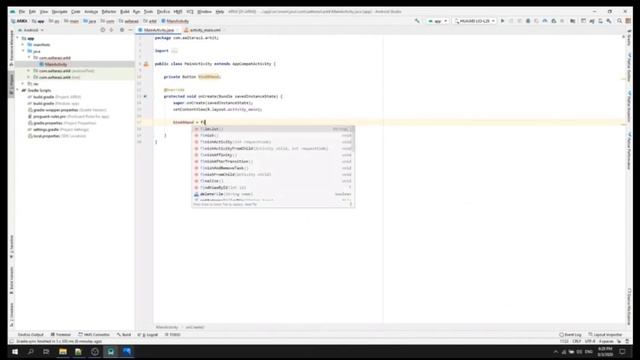Choose findViewById(int id) autocomplete suggestion
This screenshot has height=360, width=640.
(x=273, y=188)
